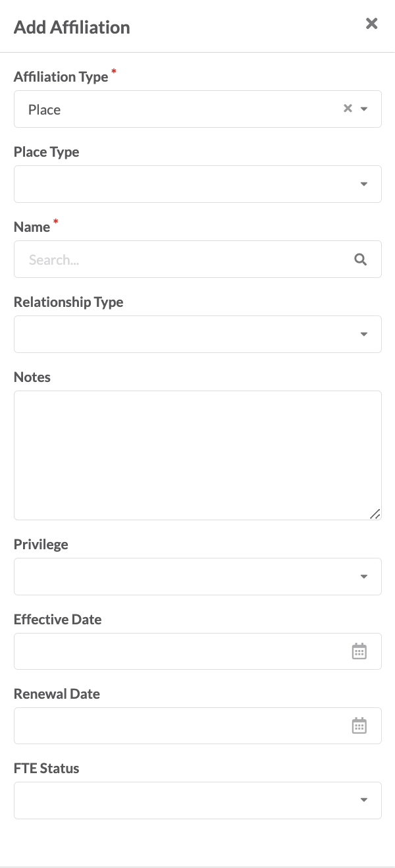Expand the Privilege dropdown
This screenshot has width=395, height=868.
click(x=197, y=576)
